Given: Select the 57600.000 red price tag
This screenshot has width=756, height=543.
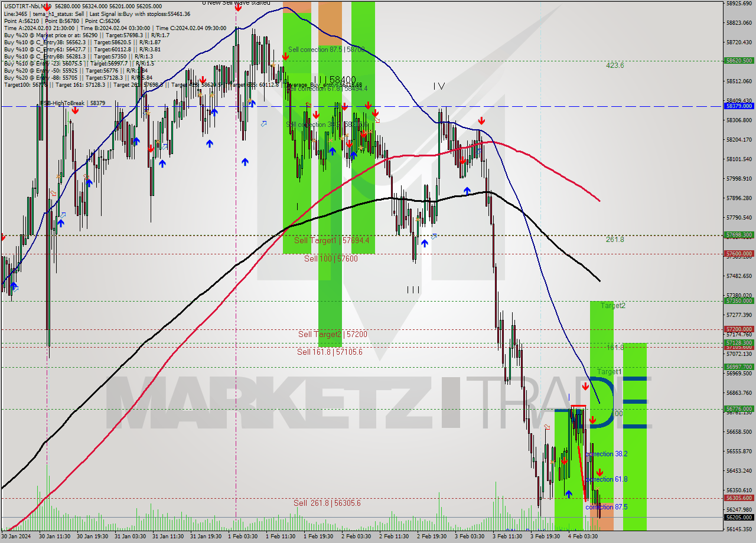Looking at the screenshot, I should click(739, 253).
